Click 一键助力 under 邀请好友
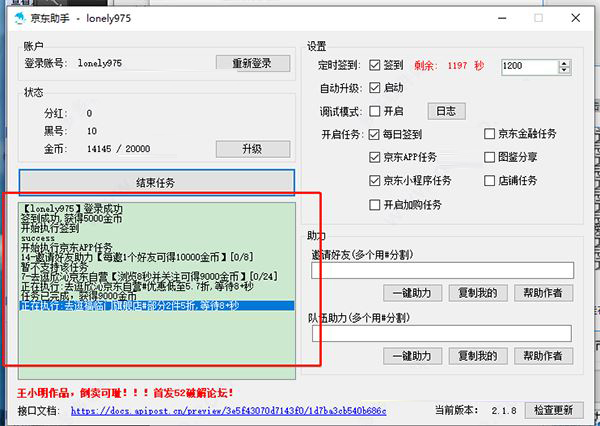The image size is (600, 426). coord(412,293)
